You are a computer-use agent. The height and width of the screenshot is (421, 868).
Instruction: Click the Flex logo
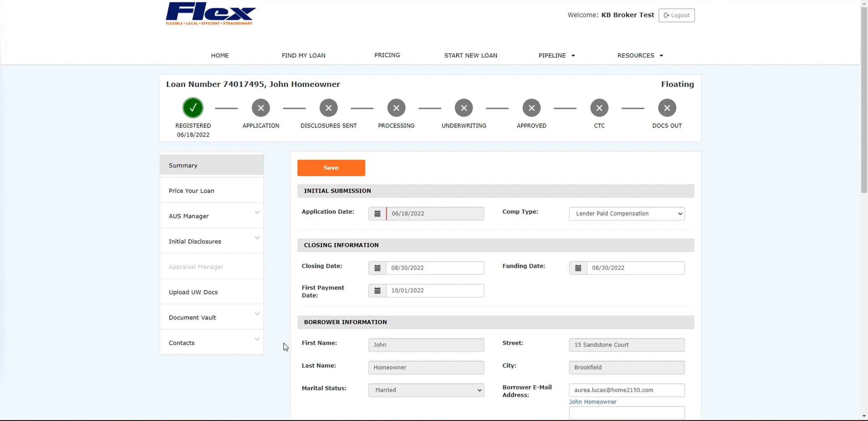pos(211,14)
